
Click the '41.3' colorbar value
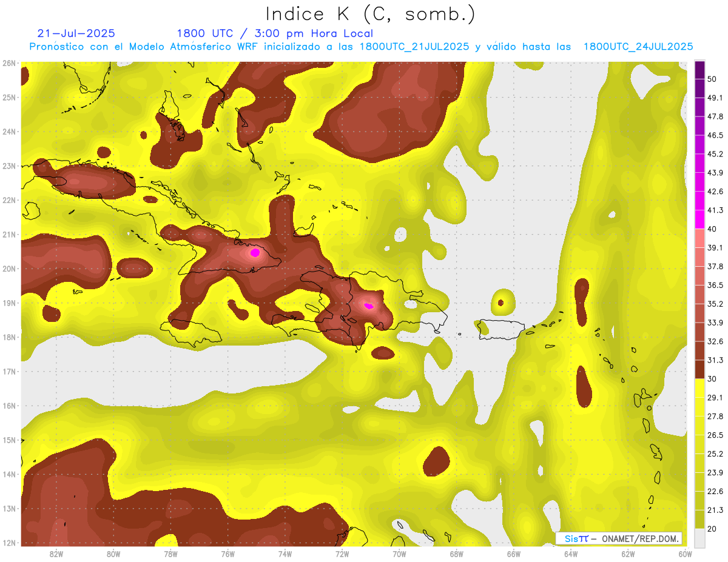715,210
